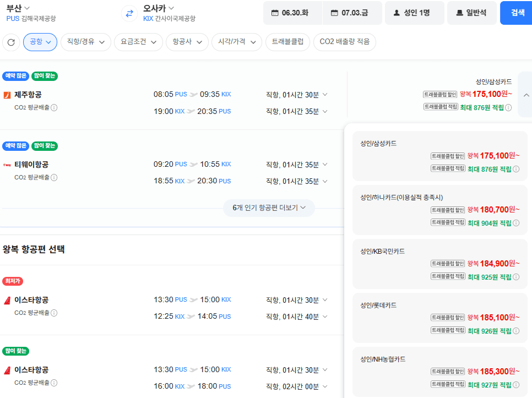The width and height of the screenshot is (532, 398).
Task: Click the 티웨이항공 airline logo
Action: [7, 165]
